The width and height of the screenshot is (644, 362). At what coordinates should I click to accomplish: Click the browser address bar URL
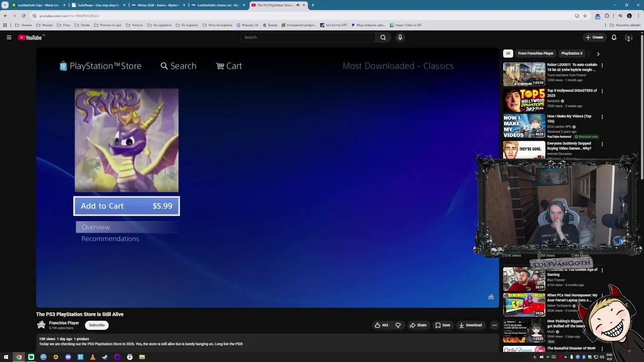point(69,16)
